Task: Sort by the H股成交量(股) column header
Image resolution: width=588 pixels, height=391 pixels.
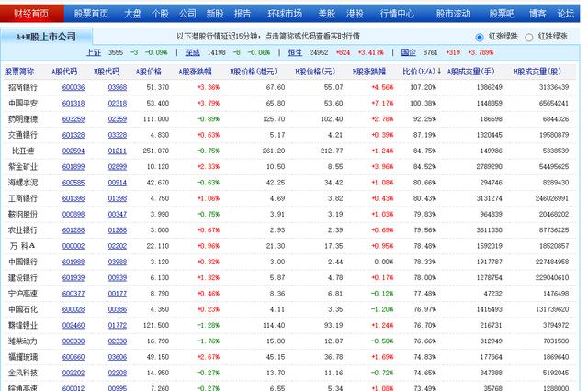Action: [537, 72]
